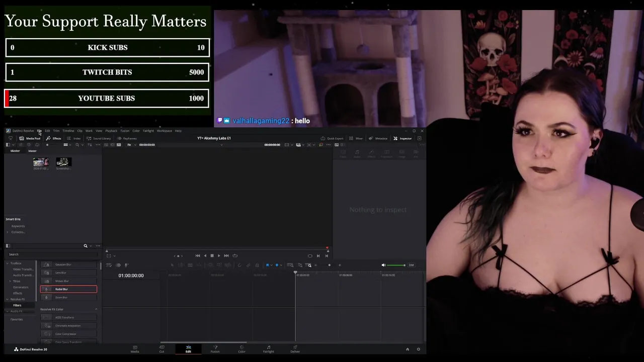Select the first video clip thumbnail

[x=41, y=162]
